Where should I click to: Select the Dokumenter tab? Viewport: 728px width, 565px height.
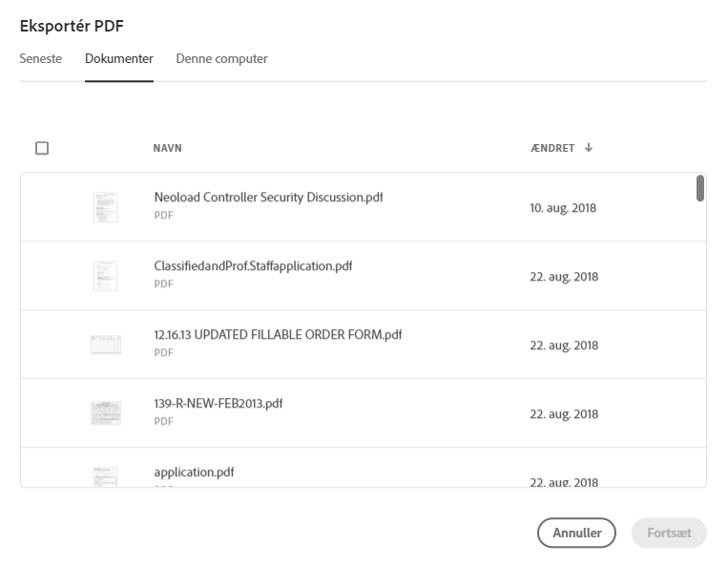pyautogui.click(x=119, y=58)
